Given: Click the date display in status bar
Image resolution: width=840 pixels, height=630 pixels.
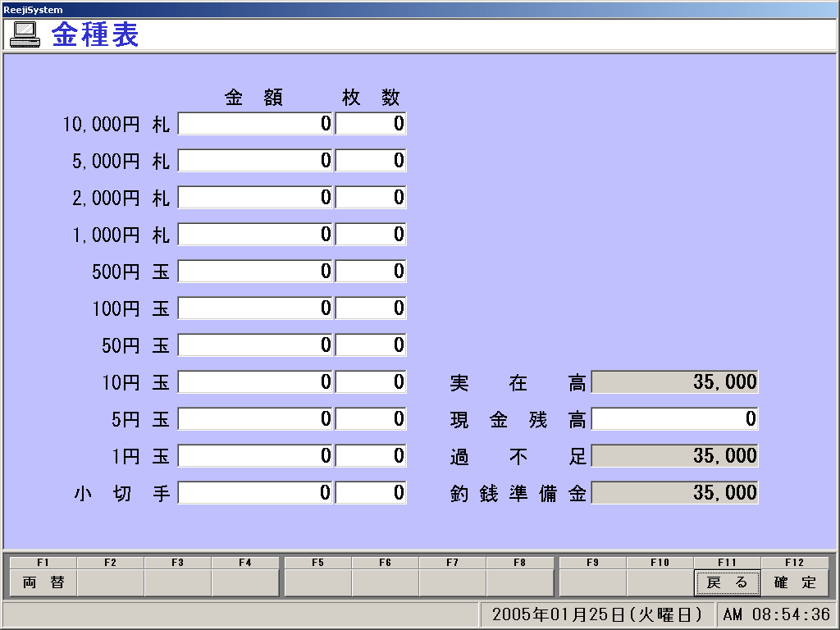Looking at the screenshot, I should 597,614.
